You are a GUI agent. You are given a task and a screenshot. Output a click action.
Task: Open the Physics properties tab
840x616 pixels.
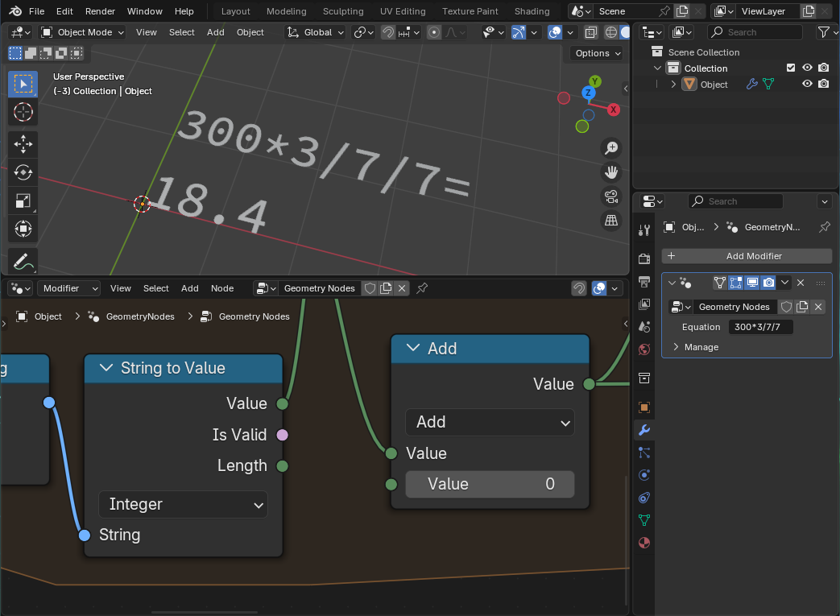644,475
